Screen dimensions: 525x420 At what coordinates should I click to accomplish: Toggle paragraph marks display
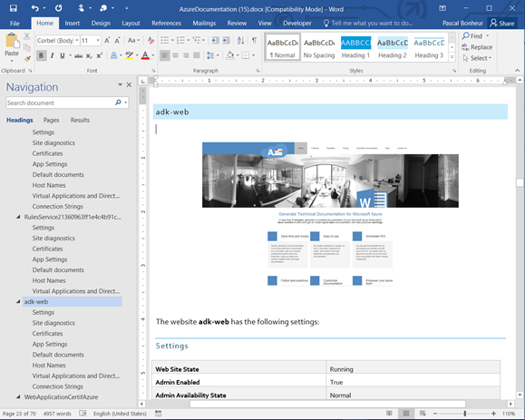pyautogui.click(x=255, y=41)
